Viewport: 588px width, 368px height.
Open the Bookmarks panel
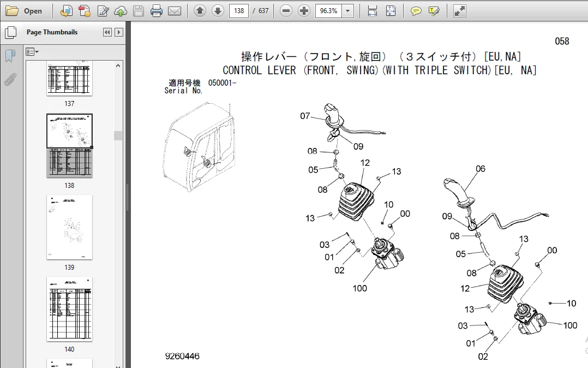10,56
